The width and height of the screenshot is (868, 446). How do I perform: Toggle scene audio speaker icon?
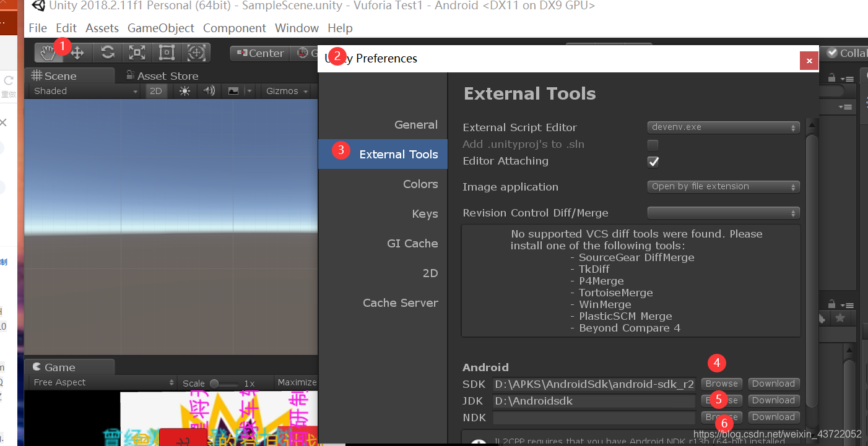point(209,91)
